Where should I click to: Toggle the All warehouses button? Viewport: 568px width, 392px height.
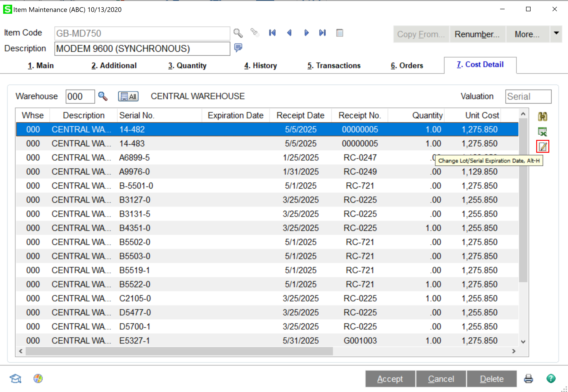128,96
